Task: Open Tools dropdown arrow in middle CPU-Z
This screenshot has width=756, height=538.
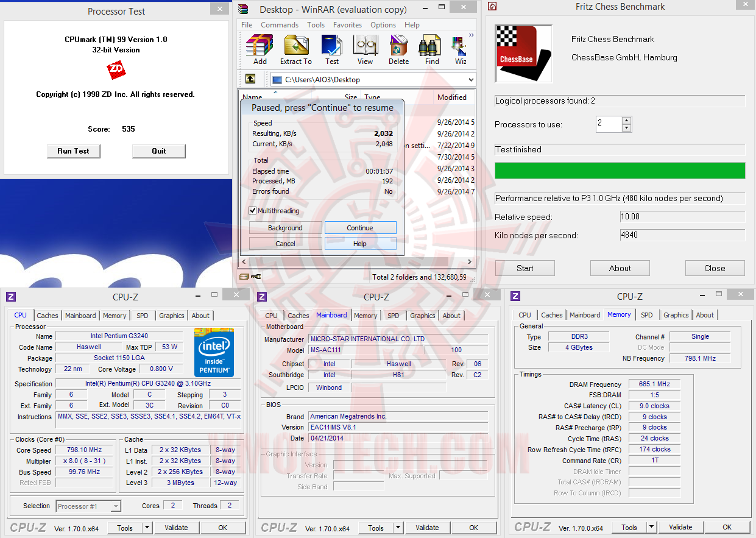Action: [x=398, y=528]
